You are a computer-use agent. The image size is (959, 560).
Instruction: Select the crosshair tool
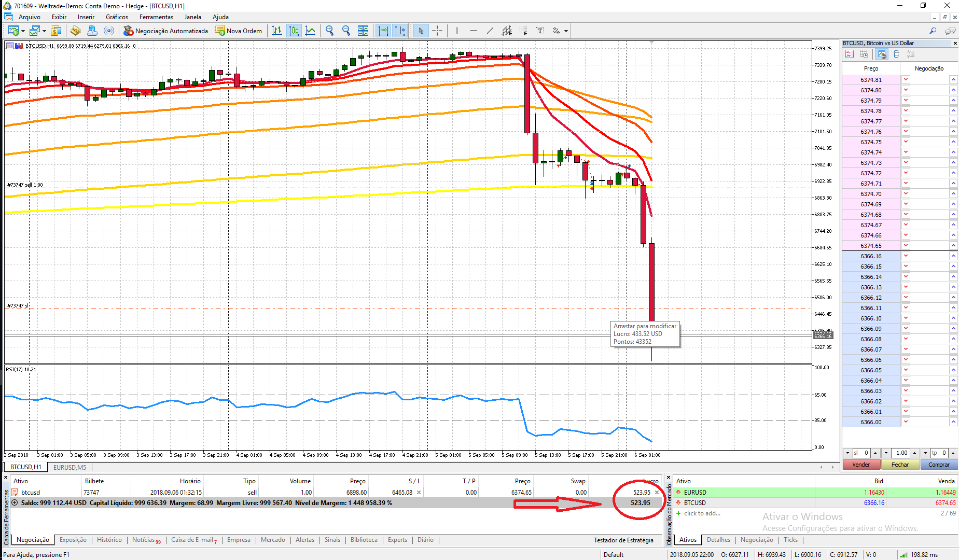click(437, 31)
